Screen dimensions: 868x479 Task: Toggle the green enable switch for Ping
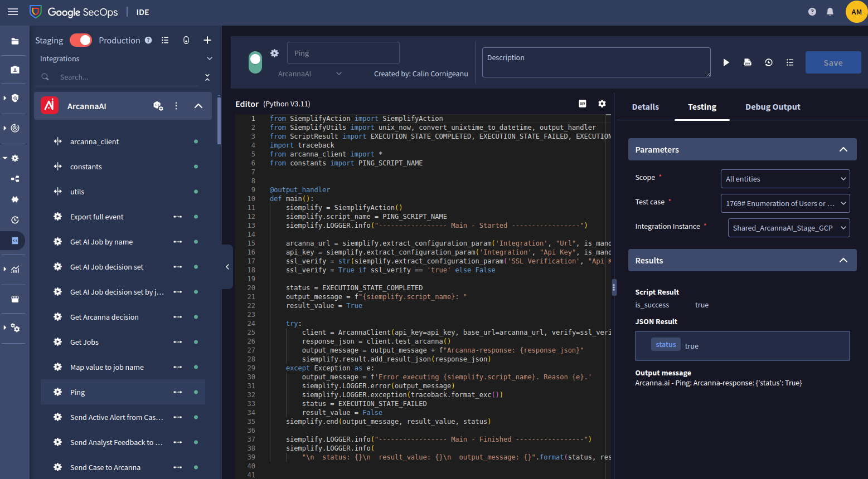pos(255,62)
